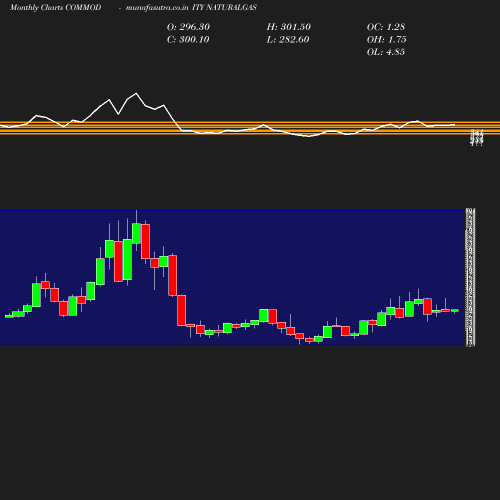Screen dimensions: 500x500
Task: Click the 'OH: 1.75' reading
Action: coord(387,40)
